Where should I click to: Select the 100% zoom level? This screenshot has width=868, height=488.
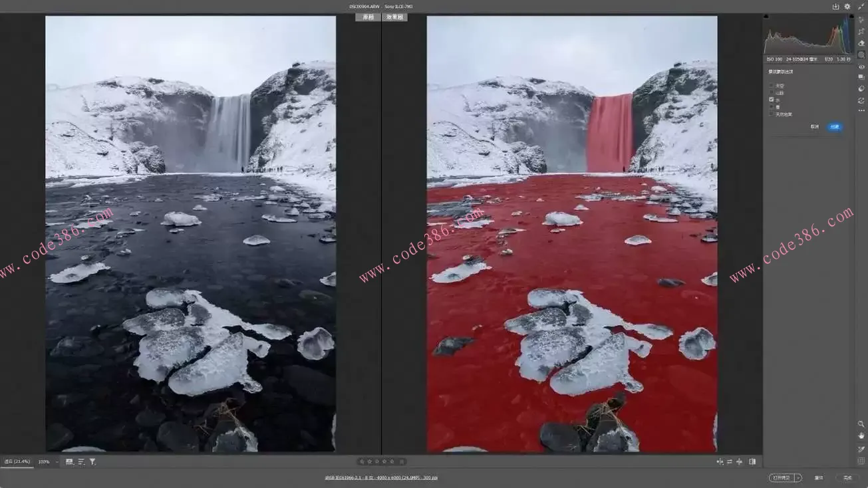44,461
